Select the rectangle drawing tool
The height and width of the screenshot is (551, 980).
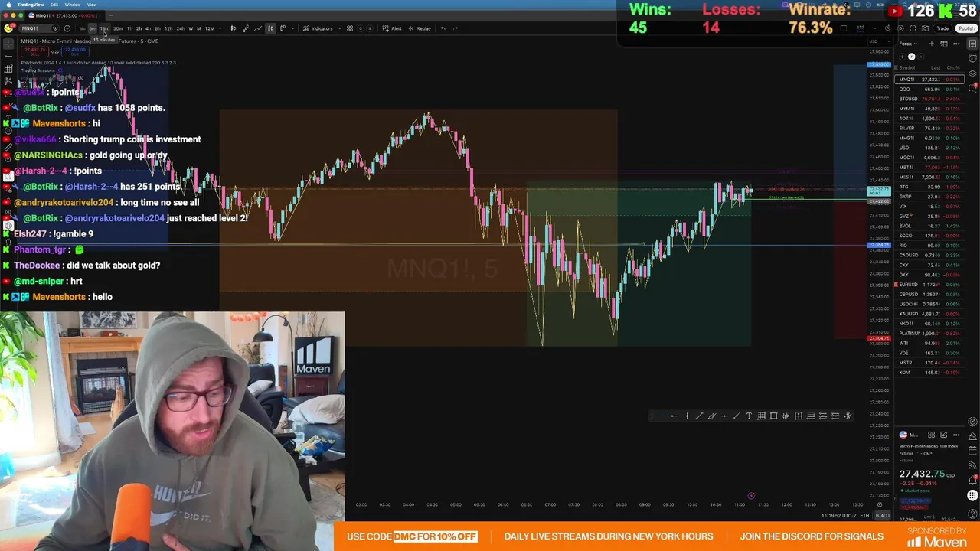773,416
